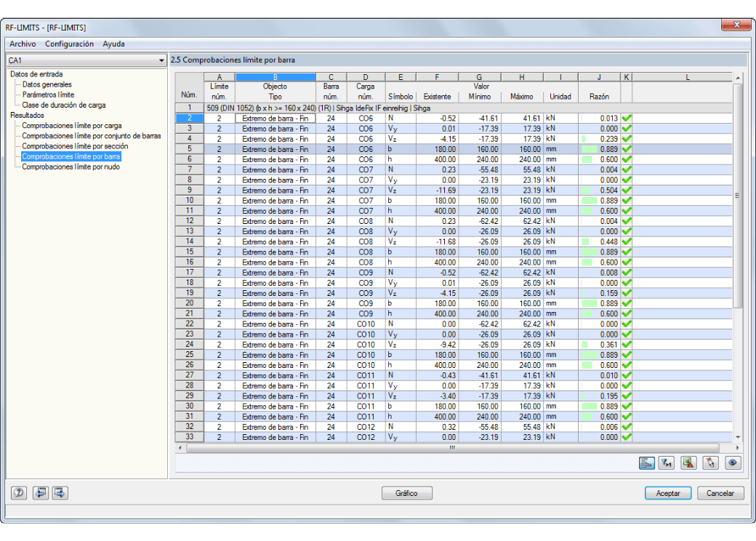Toggle the colored result bars display
This screenshot has width=756, height=541.
tap(646, 463)
